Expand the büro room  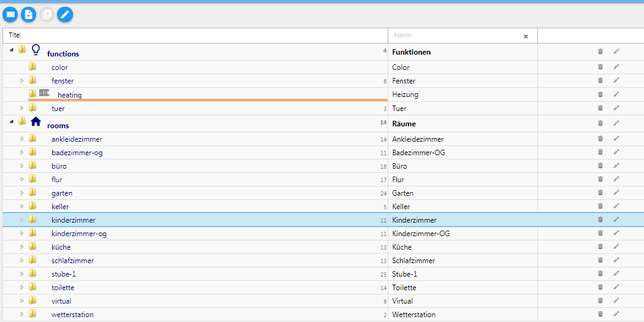click(22, 166)
